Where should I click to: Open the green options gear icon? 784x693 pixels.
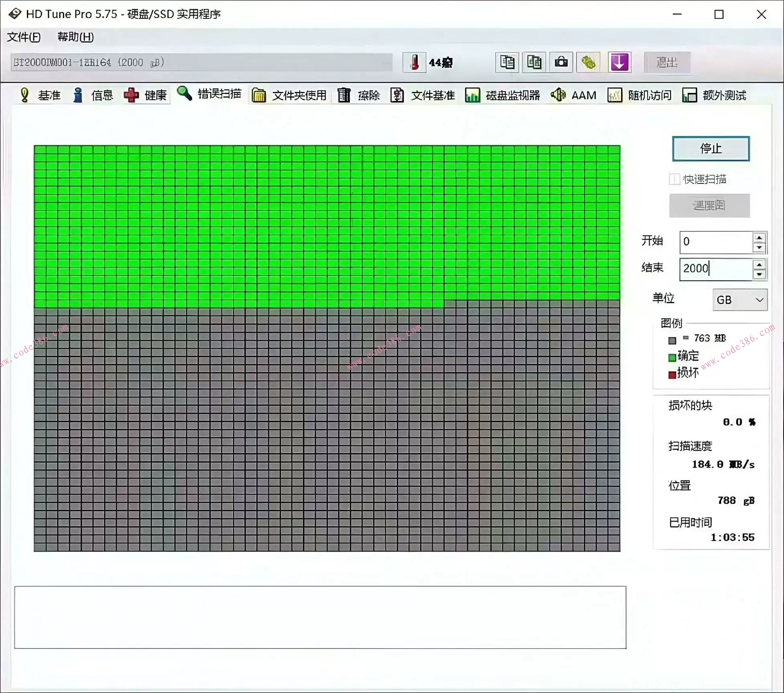(x=588, y=62)
